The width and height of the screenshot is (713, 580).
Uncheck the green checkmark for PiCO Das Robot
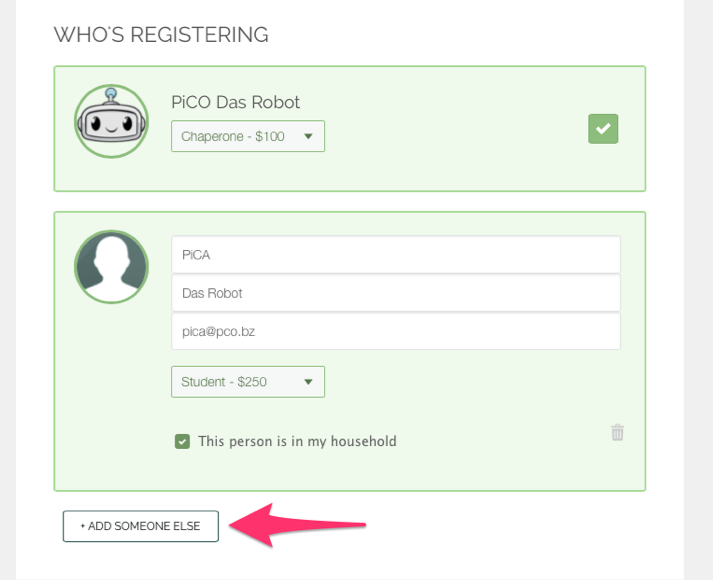tap(603, 129)
